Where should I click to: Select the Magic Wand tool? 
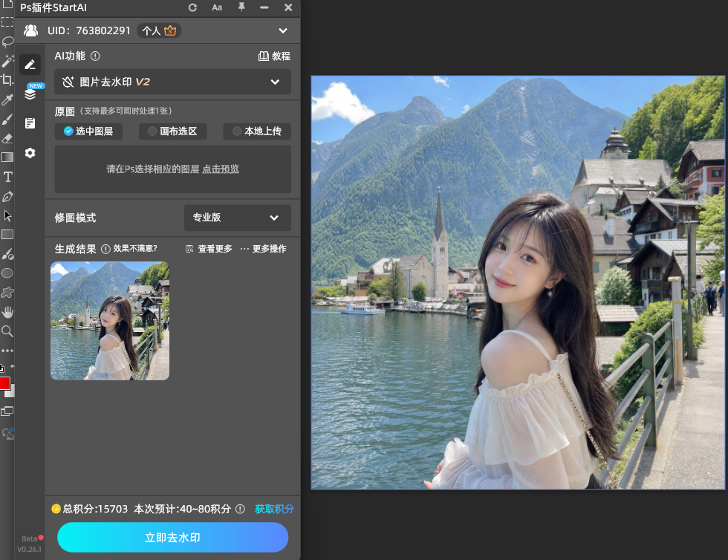tap(7, 61)
